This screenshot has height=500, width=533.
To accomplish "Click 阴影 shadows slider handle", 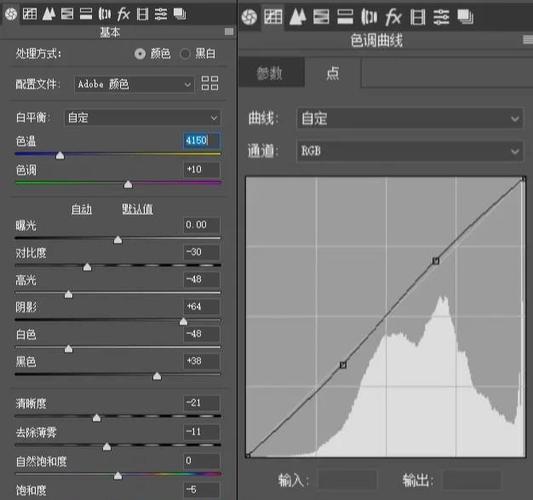I will 183,321.
